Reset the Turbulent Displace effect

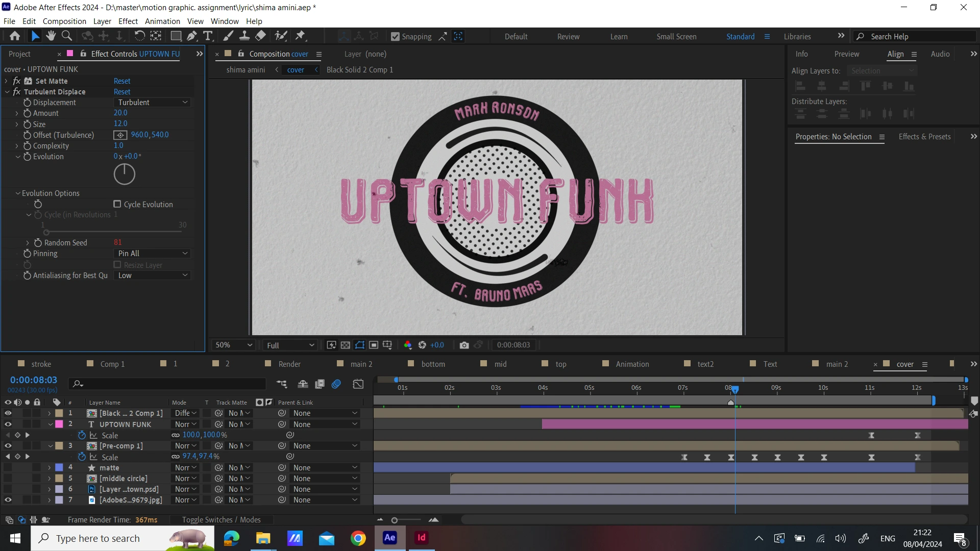coord(122,92)
